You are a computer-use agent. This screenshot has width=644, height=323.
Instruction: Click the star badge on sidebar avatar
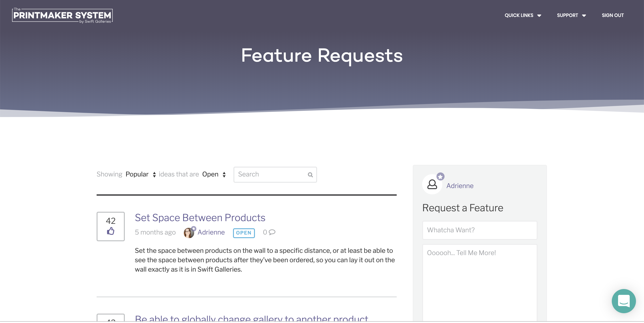441,177
